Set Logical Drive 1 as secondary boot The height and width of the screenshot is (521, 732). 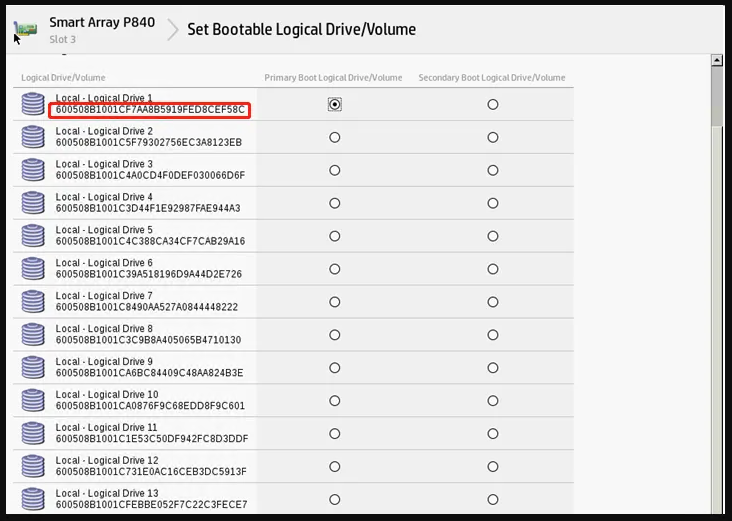[493, 105]
